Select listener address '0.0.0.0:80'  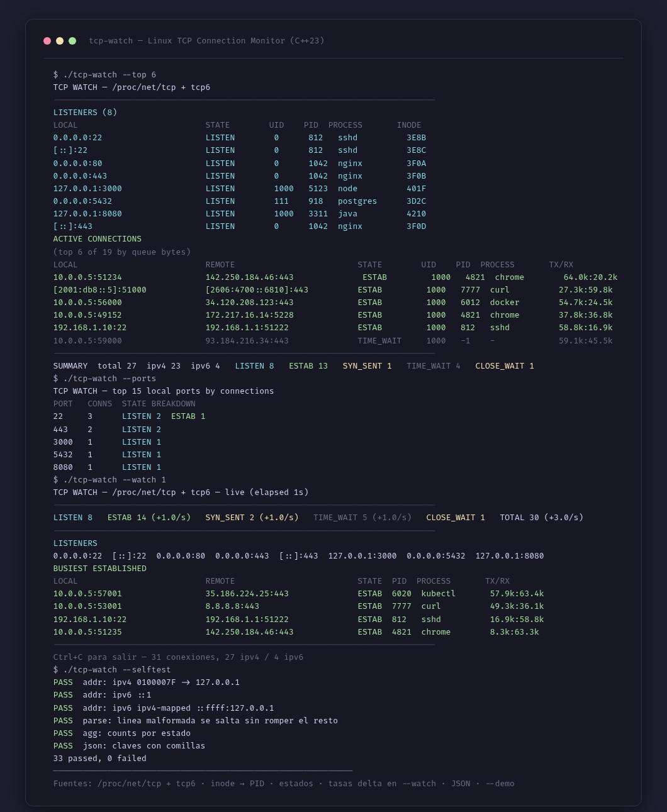tap(77, 164)
